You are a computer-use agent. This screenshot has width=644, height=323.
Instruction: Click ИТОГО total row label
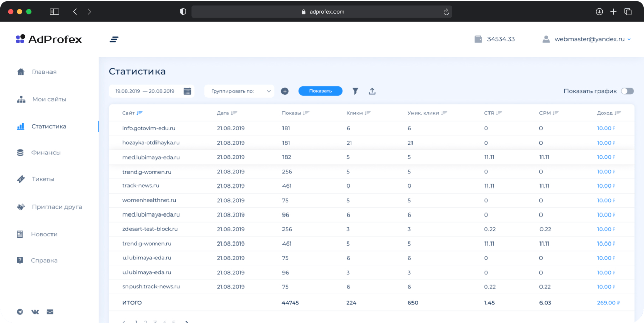[x=132, y=303]
